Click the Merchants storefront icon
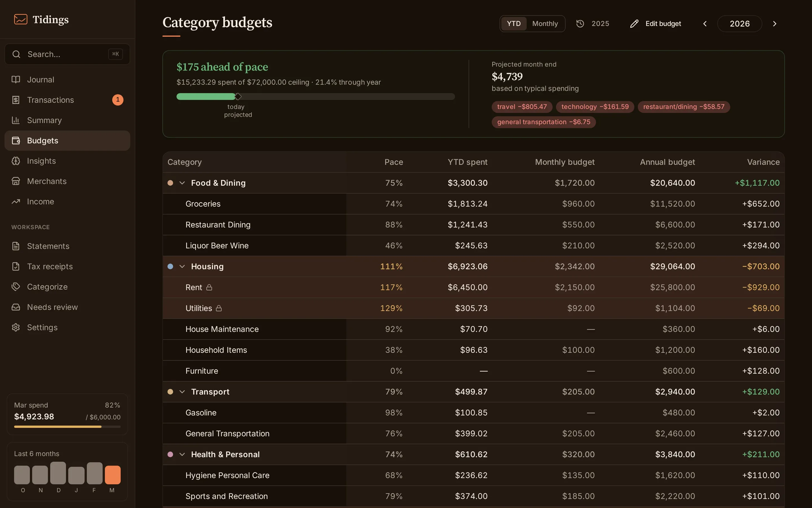The width and height of the screenshot is (812, 508). click(x=16, y=181)
